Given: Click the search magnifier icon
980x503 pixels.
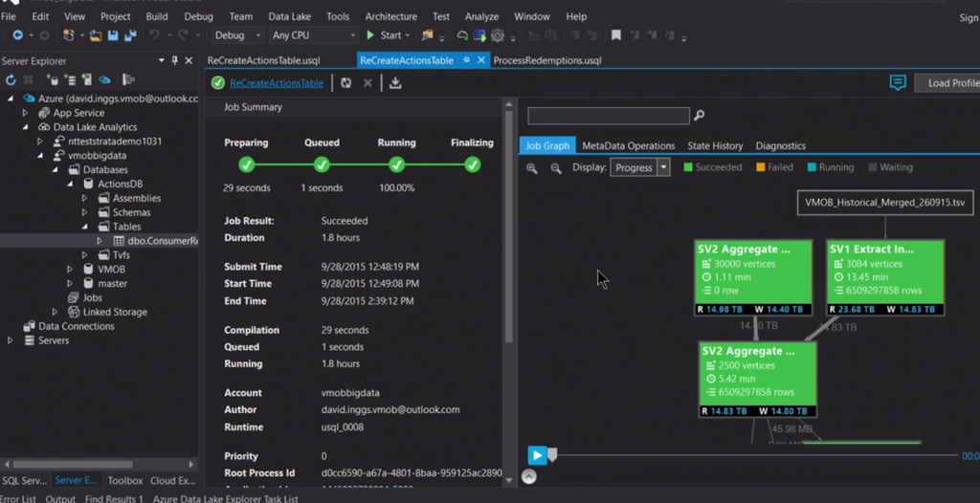Looking at the screenshot, I should pyautogui.click(x=700, y=116).
